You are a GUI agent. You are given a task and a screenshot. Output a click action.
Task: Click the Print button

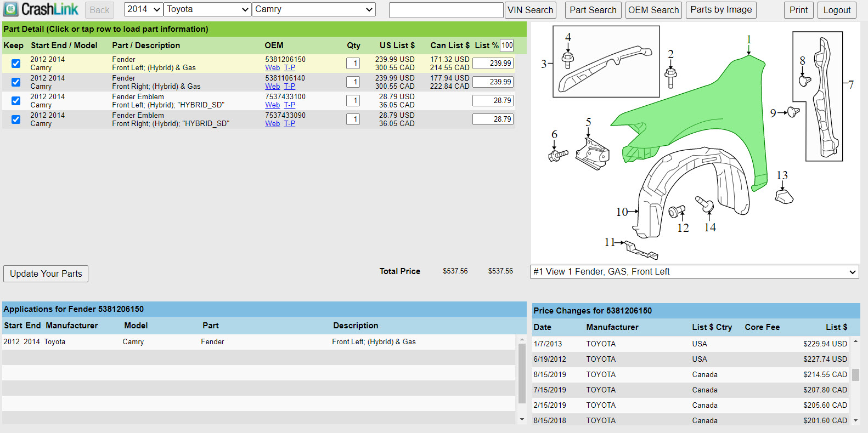coord(798,10)
